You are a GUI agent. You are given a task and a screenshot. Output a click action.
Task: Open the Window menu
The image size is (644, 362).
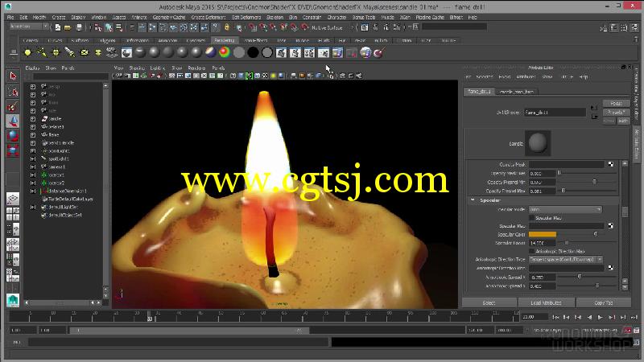pyautogui.click(x=98, y=17)
